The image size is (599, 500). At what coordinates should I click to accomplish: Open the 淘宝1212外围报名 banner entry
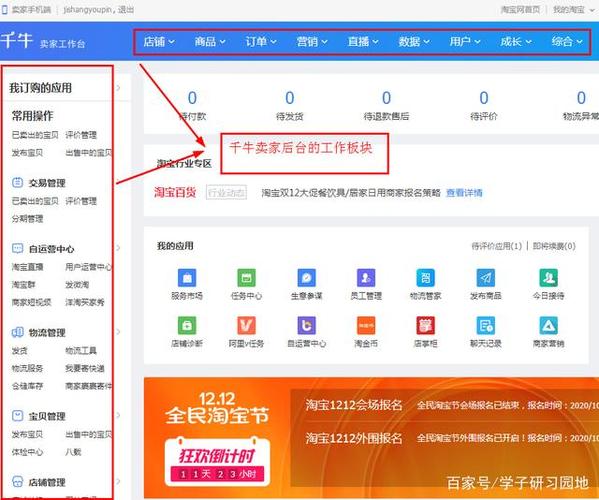tap(354, 438)
